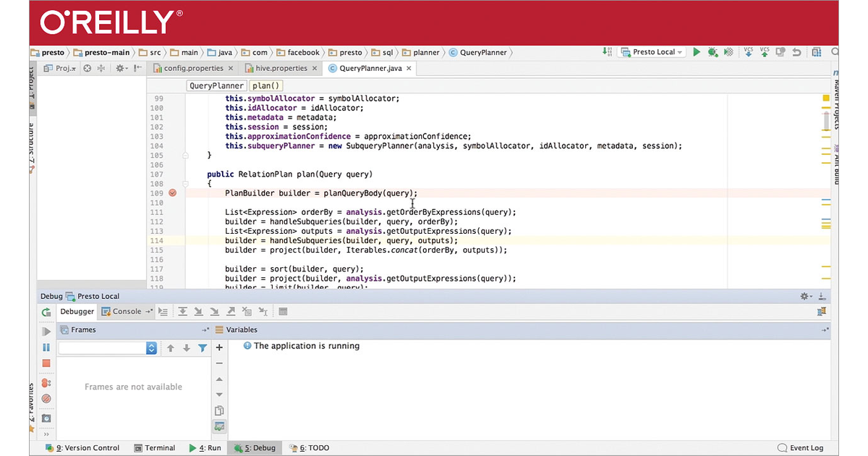Open the Presto Local debug session tab

pyautogui.click(x=93, y=296)
